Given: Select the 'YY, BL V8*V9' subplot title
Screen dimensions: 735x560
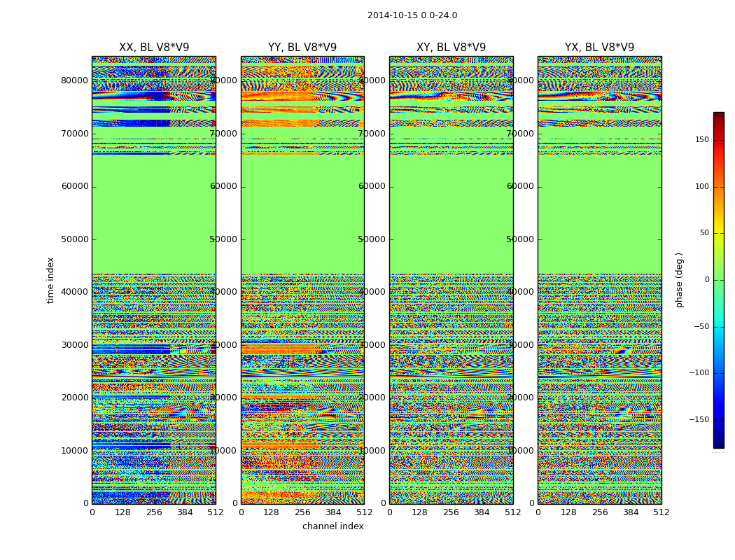Looking at the screenshot, I should [x=302, y=48].
